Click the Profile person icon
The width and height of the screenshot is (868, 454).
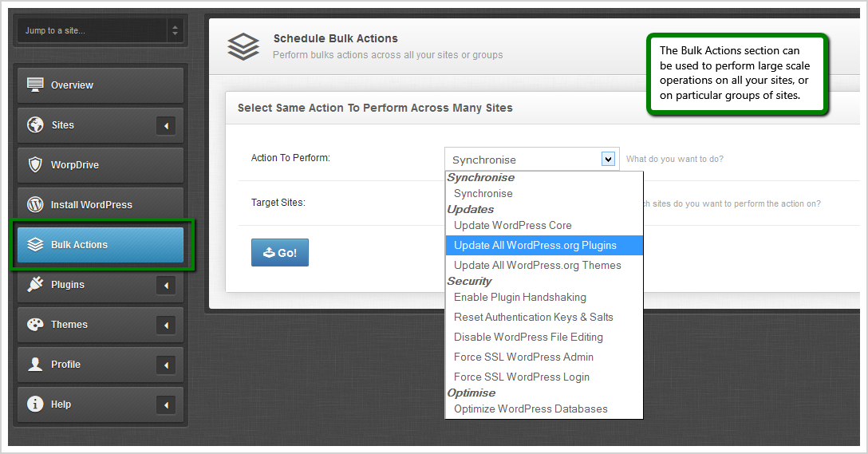click(x=35, y=364)
